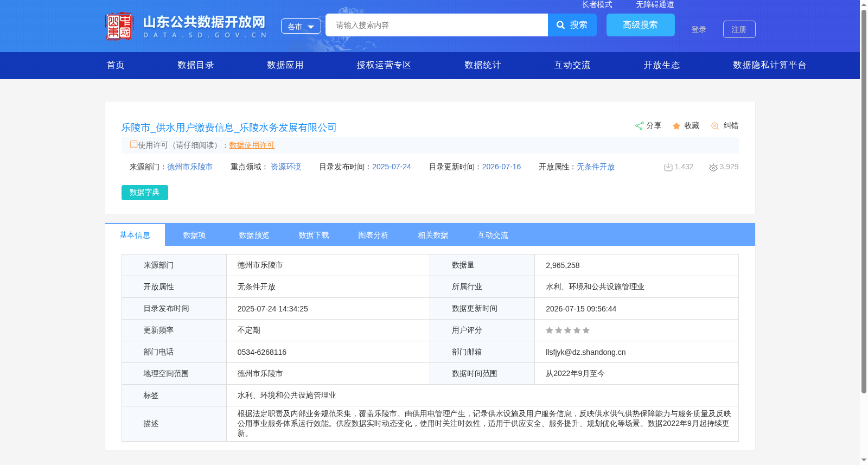Open 数据统计 navigation item
Screen dimensions: 868x465
483,65
